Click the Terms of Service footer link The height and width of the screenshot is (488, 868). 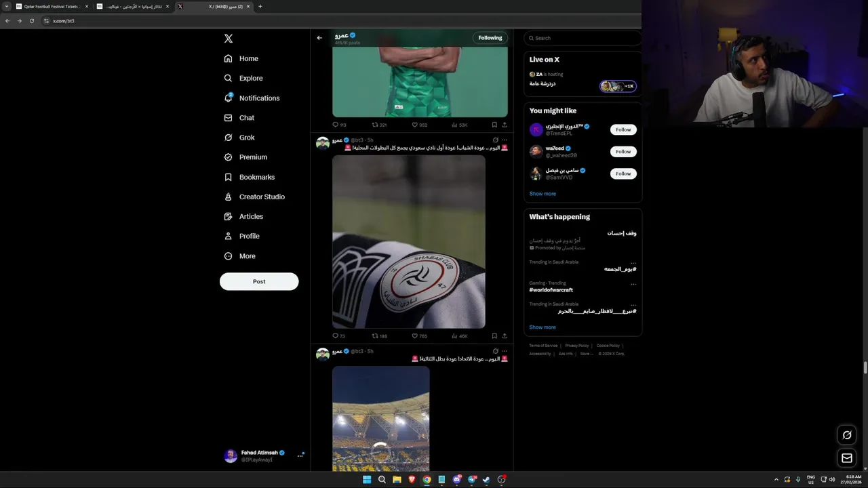coord(543,346)
